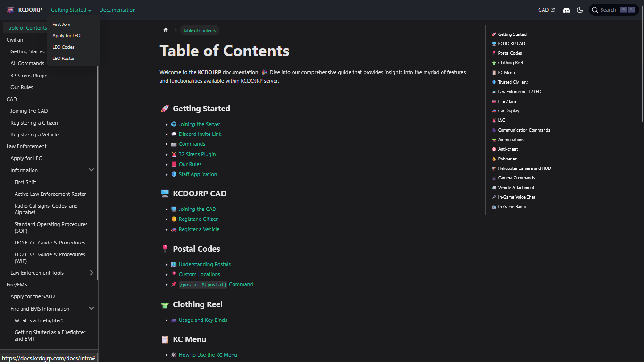Image resolution: width=644 pixels, height=362 pixels.
Task: Click the shirt icon beside Clothing Reel heading
Action: tap(164, 304)
